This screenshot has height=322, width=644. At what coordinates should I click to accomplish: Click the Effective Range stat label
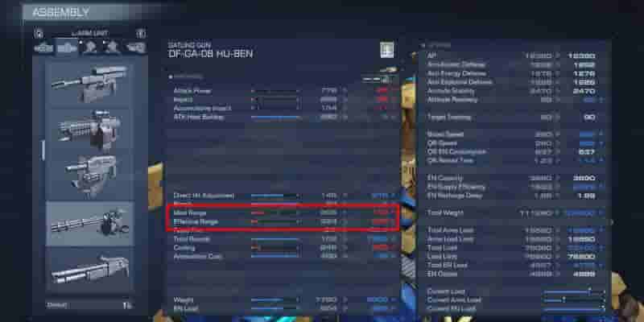(196, 221)
